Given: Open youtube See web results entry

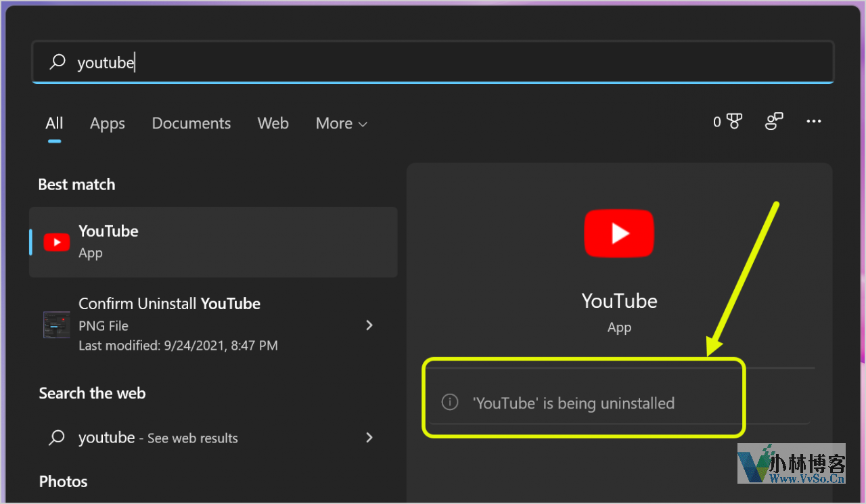Looking at the screenshot, I should [x=213, y=438].
